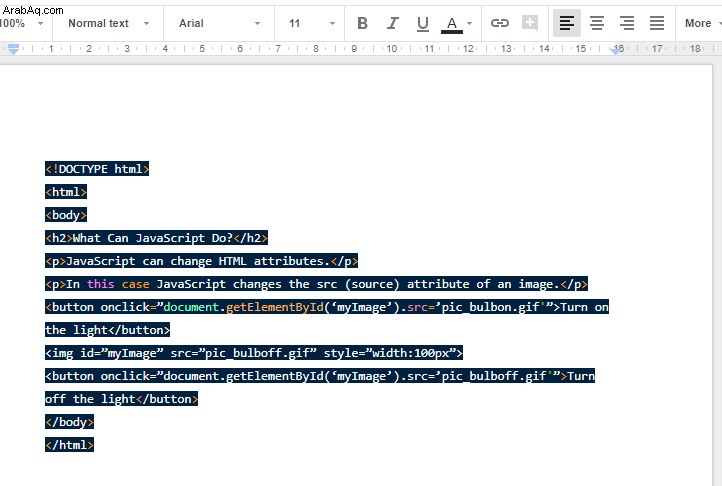The image size is (722, 486).
Task: Click the closing </html> text line
Action: click(x=70, y=445)
